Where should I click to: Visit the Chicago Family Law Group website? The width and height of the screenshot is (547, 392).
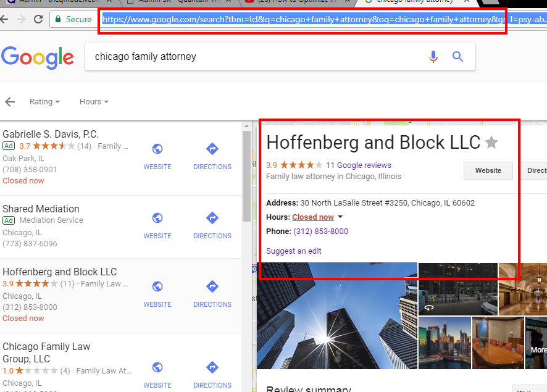click(157, 375)
